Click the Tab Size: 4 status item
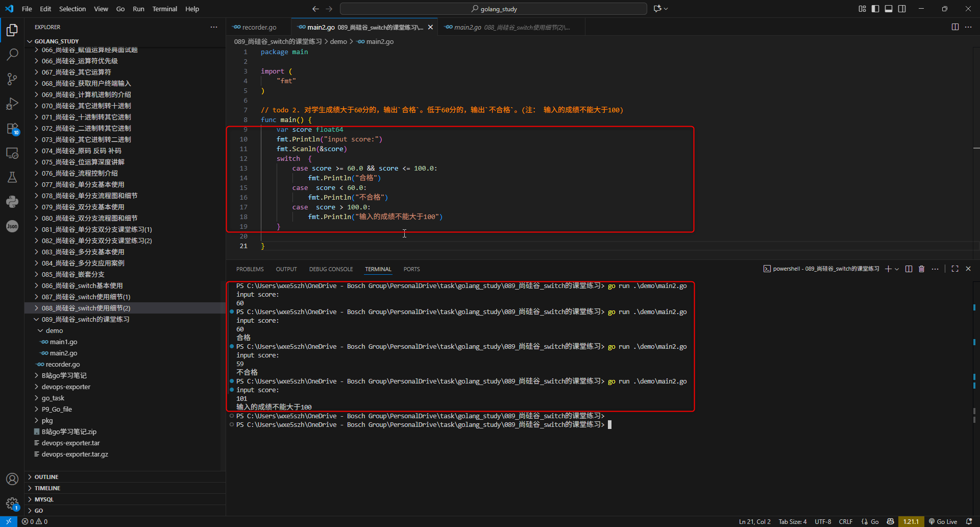Viewport: 980px width, 527px height. pyautogui.click(x=793, y=521)
